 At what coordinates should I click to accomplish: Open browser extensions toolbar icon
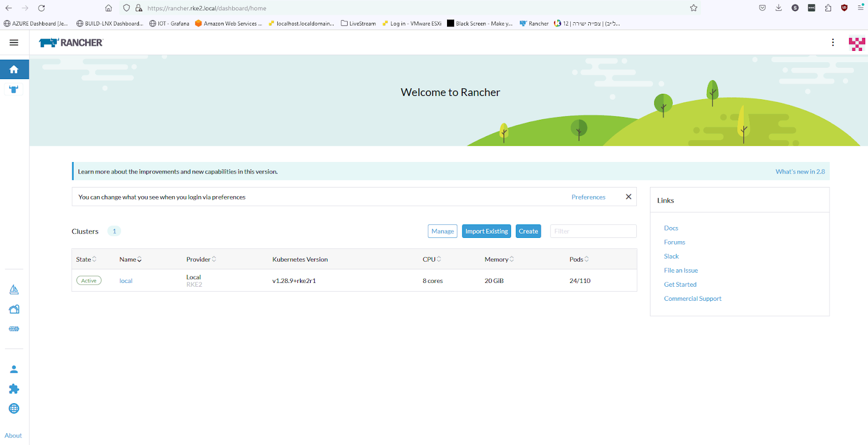(x=828, y=8)
